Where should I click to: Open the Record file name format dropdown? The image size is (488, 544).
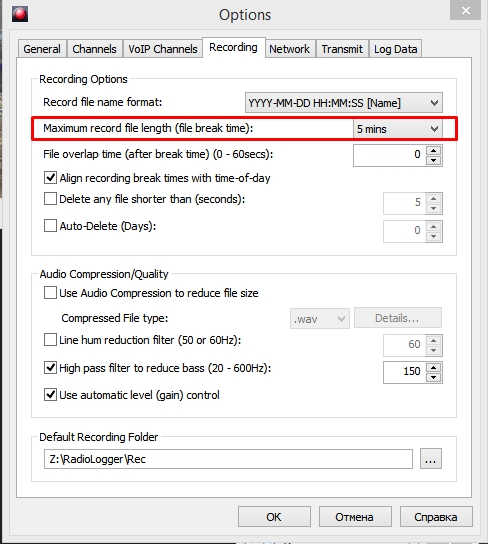(344, 103)
